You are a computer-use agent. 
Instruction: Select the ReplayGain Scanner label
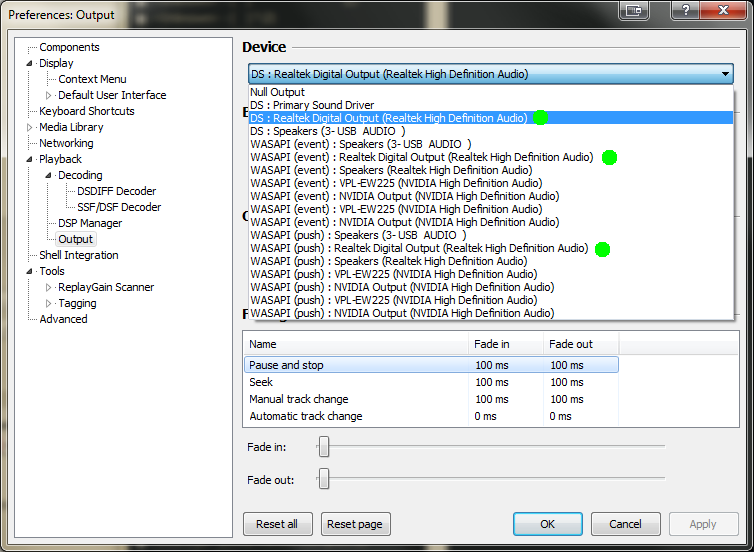[106, 287]
